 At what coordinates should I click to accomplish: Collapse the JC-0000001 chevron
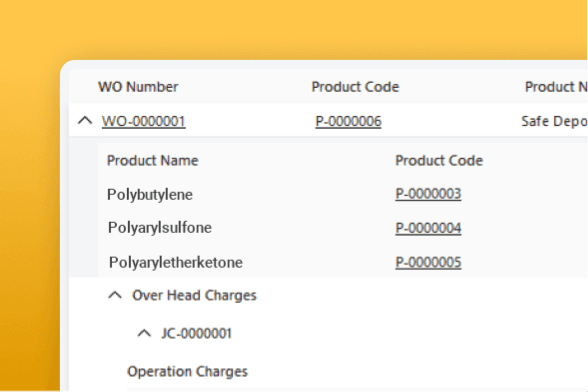click(144, 333)
